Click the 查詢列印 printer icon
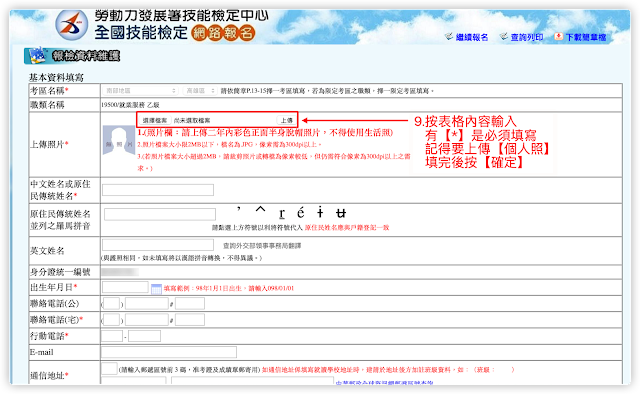Screen dimensions: 640x394 click(504, 36)
